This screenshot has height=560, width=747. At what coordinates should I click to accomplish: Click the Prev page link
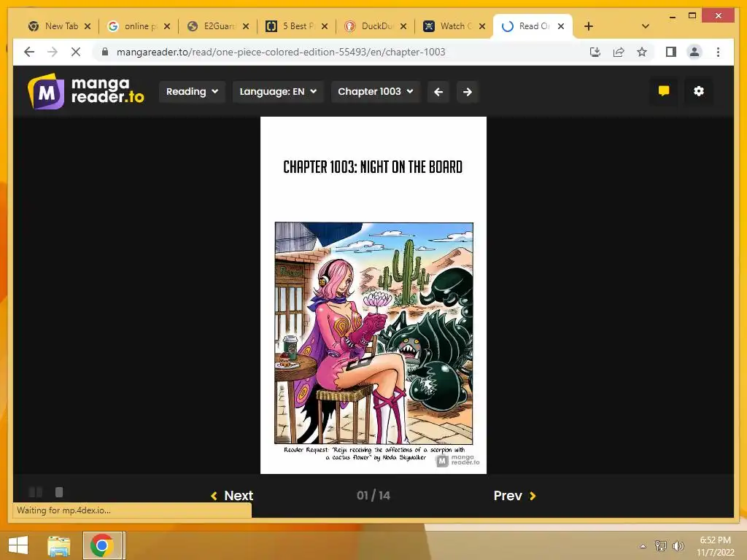click(514, 495)
